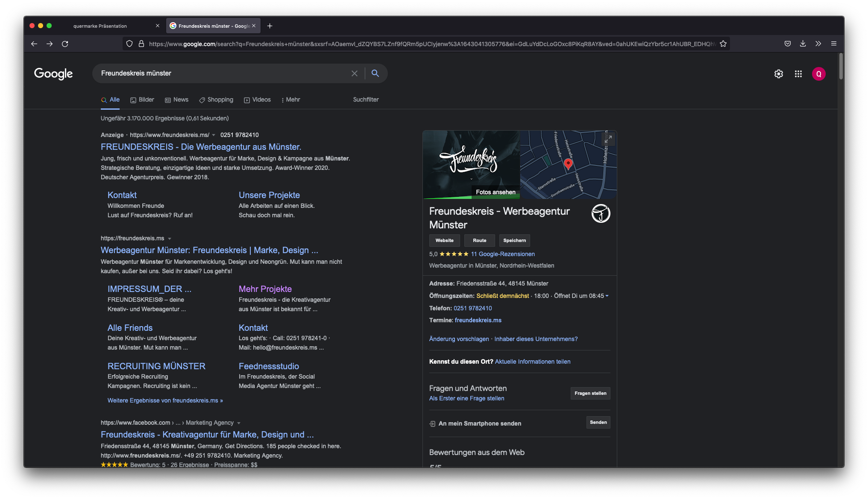Click the page's vertical scrollbar thumb
868x499 pixels.
point(841,66)
